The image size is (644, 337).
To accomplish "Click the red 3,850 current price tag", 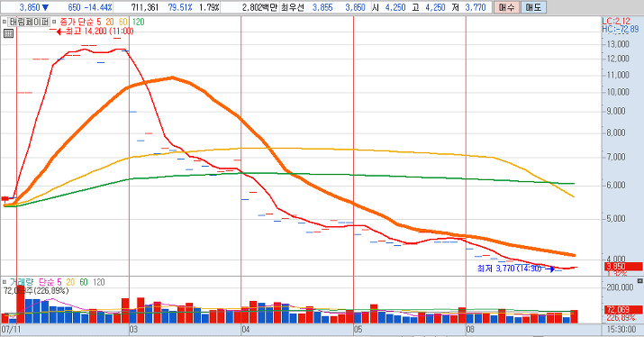I will point(622,267).
